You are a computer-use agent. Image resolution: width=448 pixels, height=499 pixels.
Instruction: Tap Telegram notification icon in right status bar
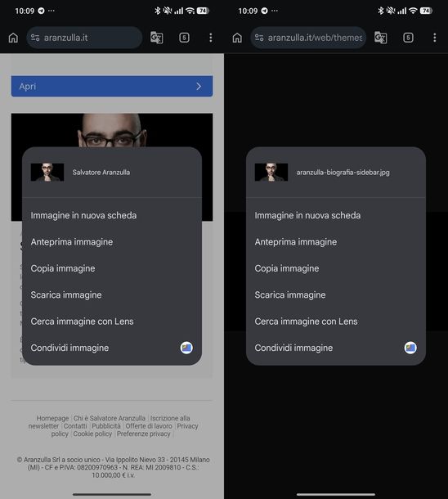point(265,11)
